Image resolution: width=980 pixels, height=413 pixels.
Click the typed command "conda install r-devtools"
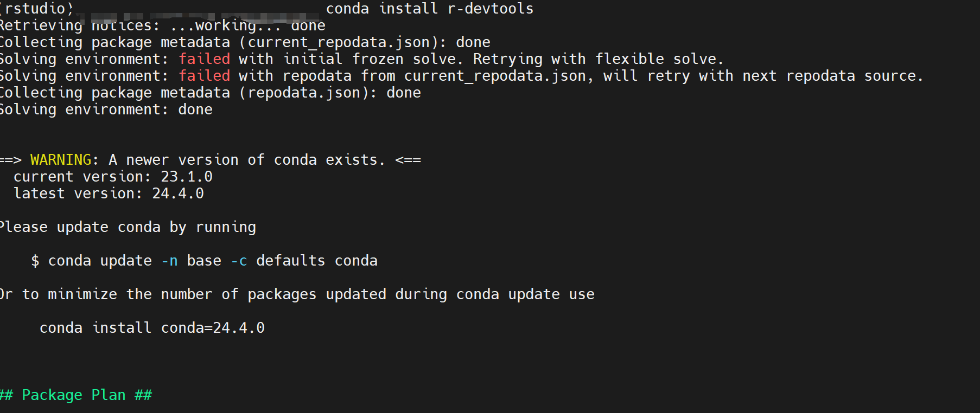pos(429,9)
